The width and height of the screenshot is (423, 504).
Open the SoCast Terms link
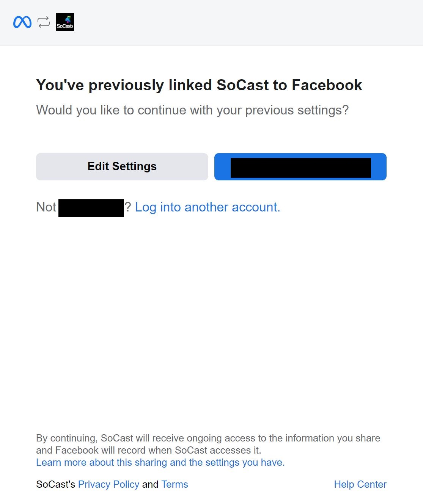click(175, 484)
